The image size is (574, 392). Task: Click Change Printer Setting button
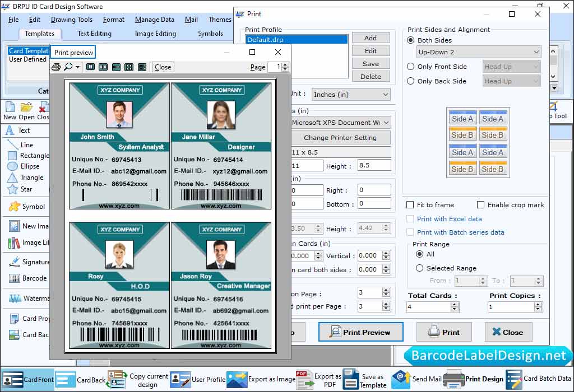click(x=340, y=138)
